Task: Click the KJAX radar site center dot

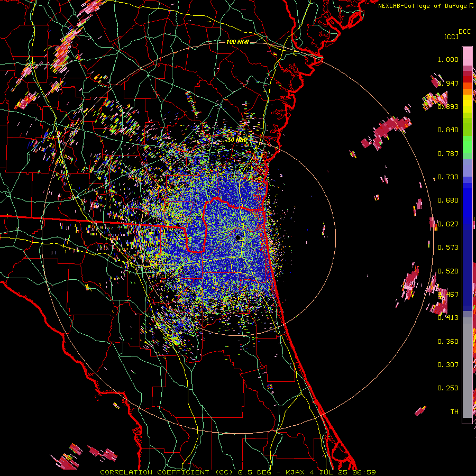Action: (x=238, y=237)
